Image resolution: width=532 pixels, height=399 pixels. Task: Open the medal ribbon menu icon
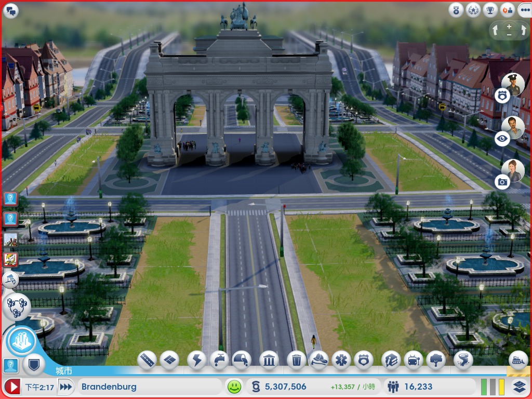pos(456,10)
